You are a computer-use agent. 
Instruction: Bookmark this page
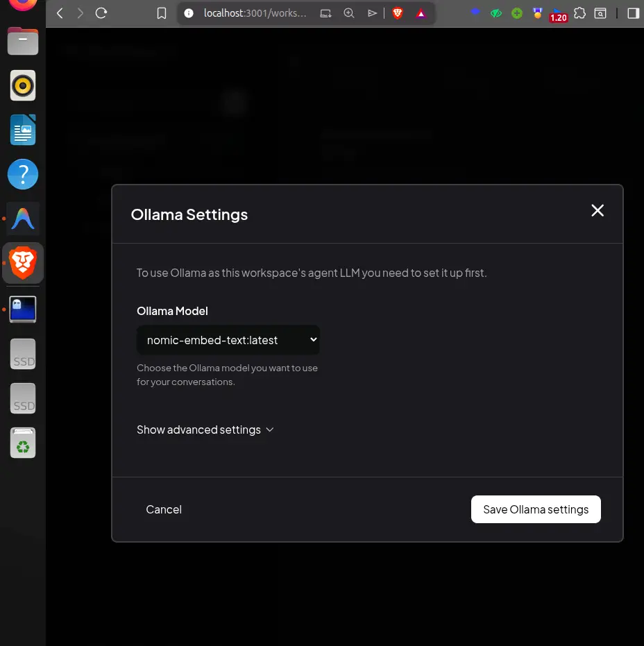pyautogui.click(x=162, y=14)
